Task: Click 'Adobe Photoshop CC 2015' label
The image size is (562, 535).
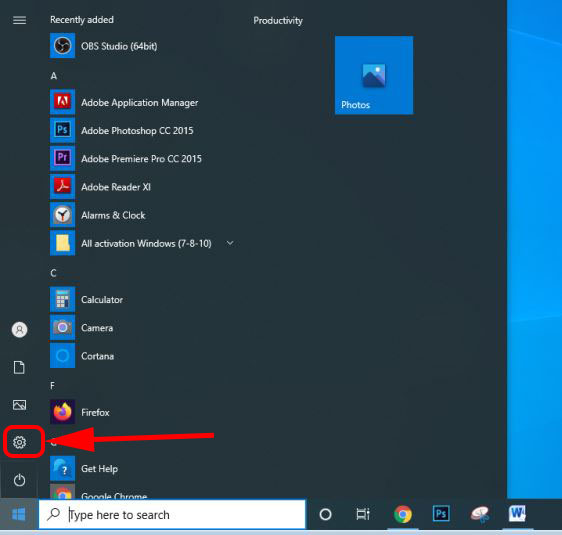Action: [137, 130]
